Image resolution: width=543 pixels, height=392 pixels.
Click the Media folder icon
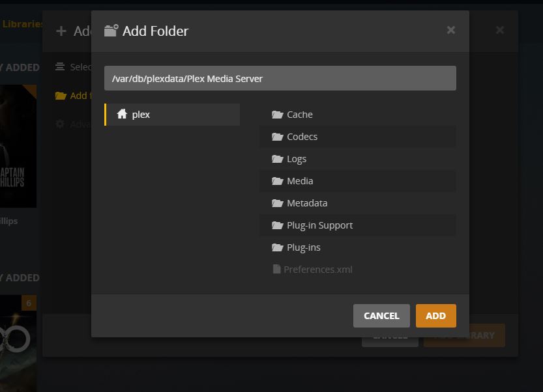(277, 181)
